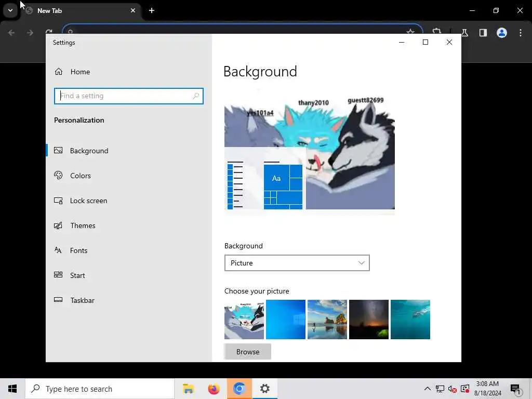The image size is (532, 399).
Task: Choose the wolf artwork picture thumbnail
Action: (x=244, y=320)
